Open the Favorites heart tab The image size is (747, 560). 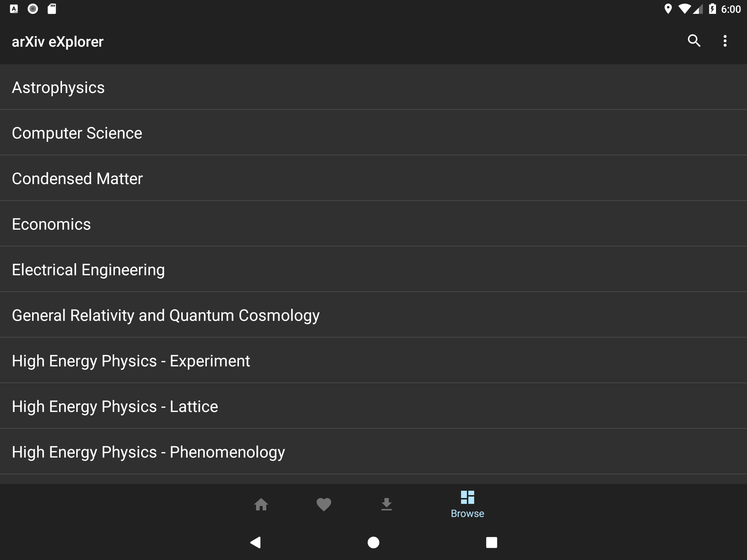coord(324,505)
